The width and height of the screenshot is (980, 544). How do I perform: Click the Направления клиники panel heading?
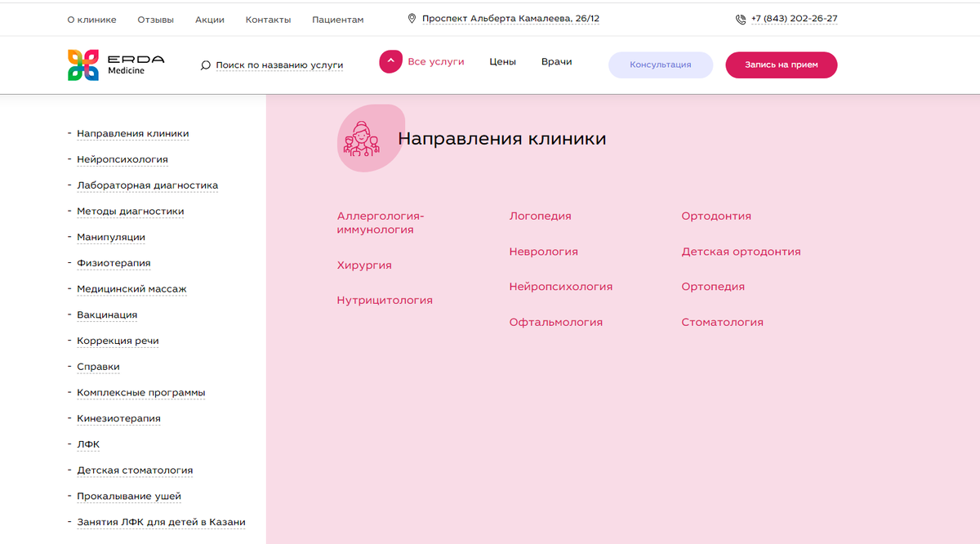pyautogui.click(x=501, y=139)
